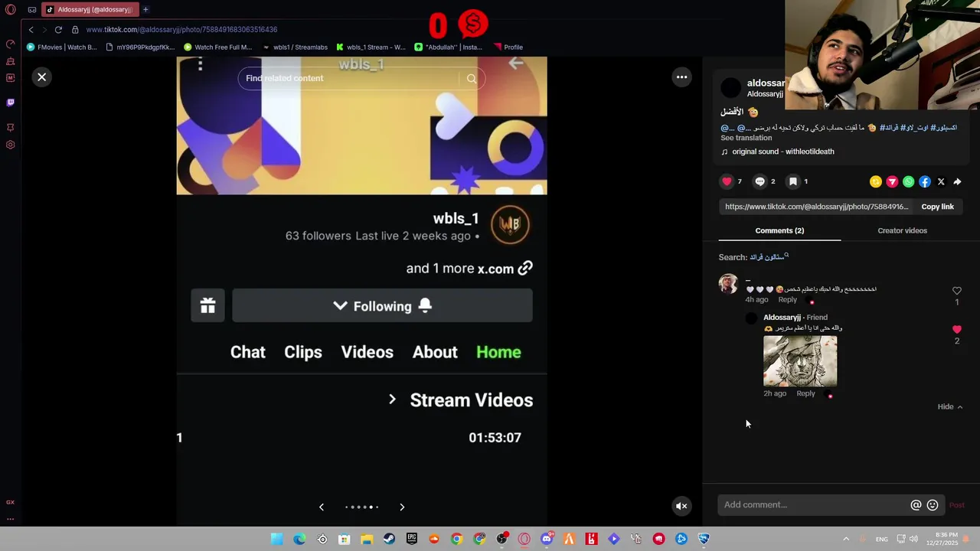
Task: Open Discord from the taskbar
Action: (547, 539)
